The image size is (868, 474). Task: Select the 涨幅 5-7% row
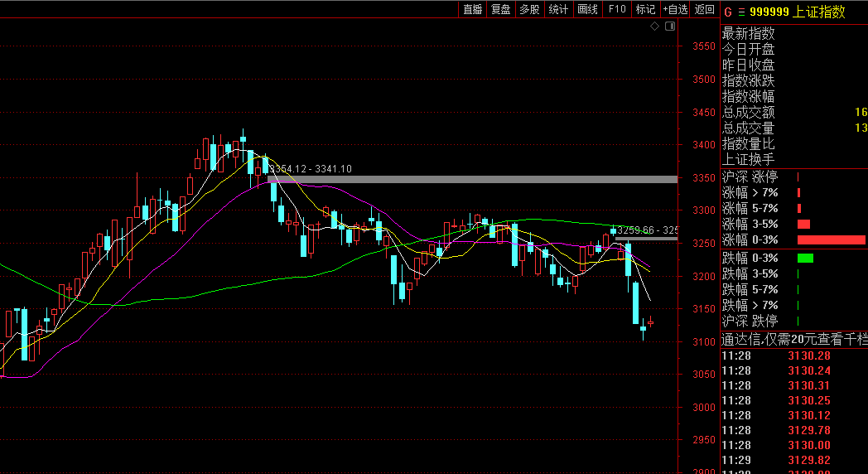pos(793,208)
